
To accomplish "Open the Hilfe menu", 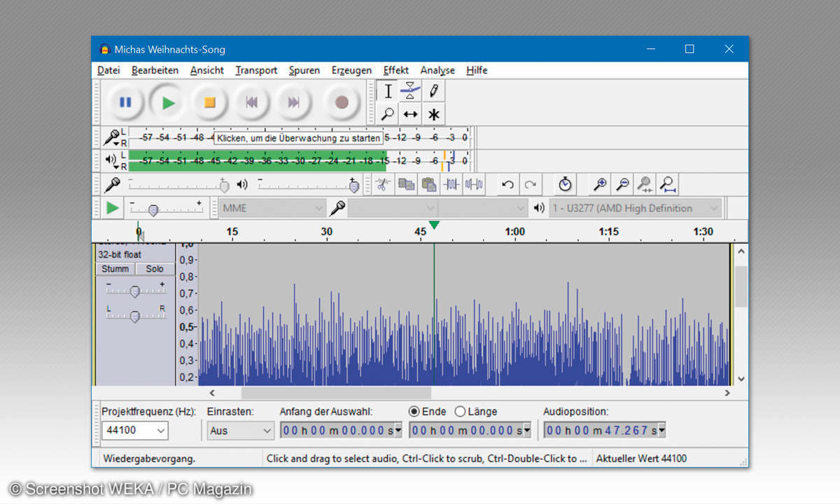I will tap(477, 70).
